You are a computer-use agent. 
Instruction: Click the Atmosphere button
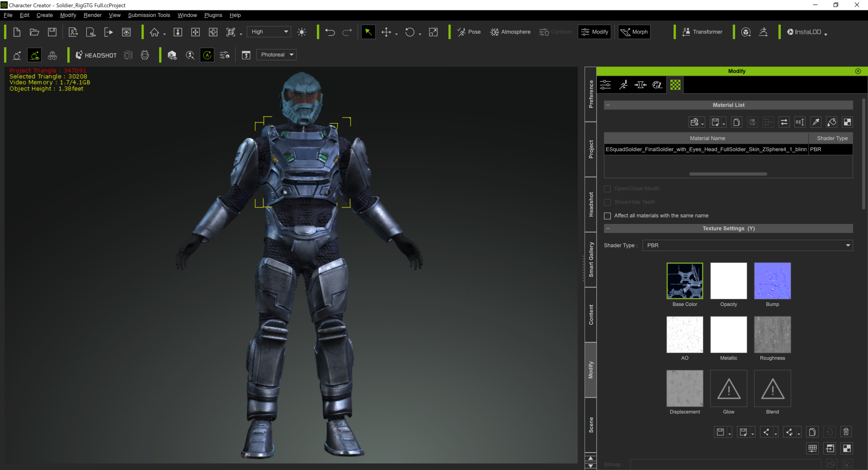tap(510, 32)
